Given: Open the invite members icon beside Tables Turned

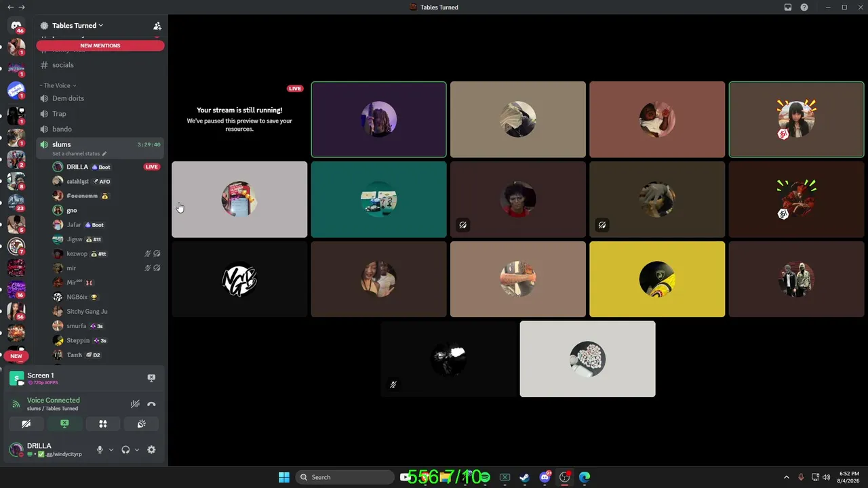Looking at the screenshot, I should coord(157,26).
